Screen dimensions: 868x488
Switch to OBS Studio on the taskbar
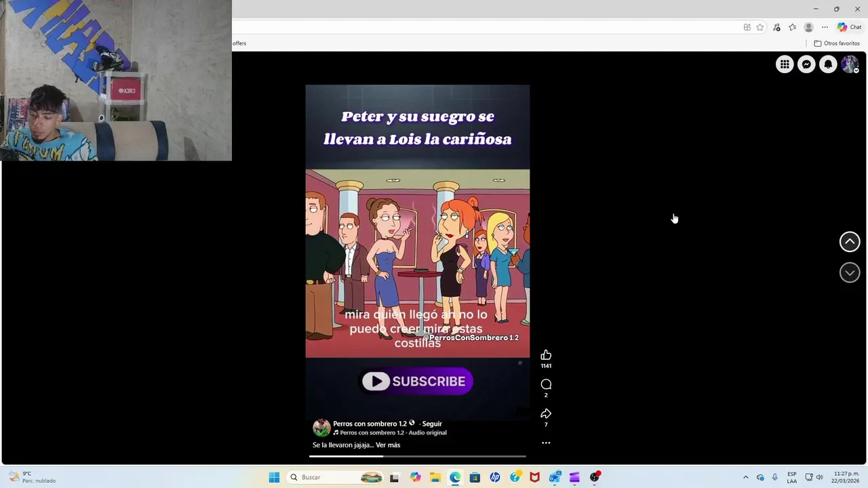(595, 477)
